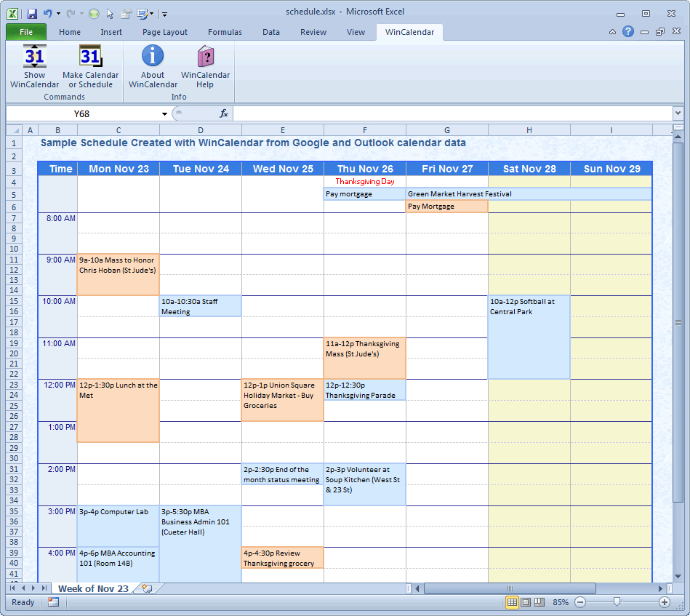The height and width of the screenshot is (616, 690).
Task: Open the Name Box dropdown arrow
Action: 164,114
